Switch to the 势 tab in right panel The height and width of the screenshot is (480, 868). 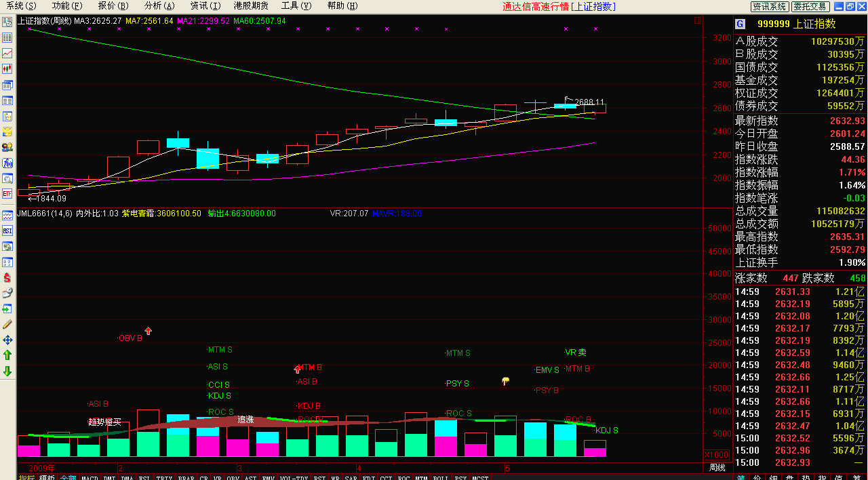pyautogui.click(x=806, y=477)
